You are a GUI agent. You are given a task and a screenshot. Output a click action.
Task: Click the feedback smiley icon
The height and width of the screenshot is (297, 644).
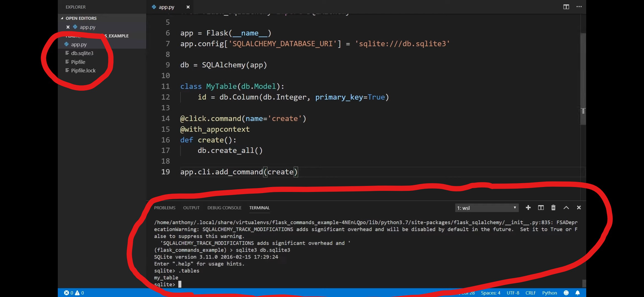566,293
